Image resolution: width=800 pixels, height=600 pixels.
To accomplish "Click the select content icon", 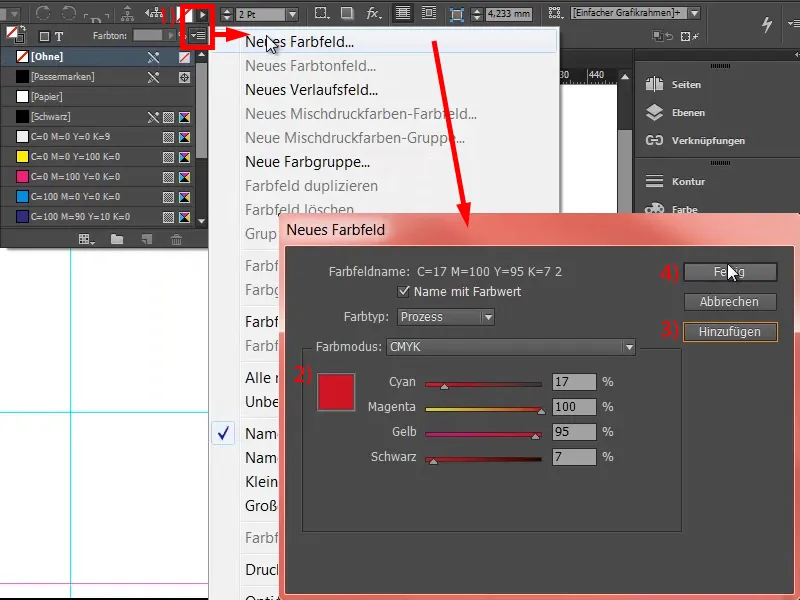I will pyautogui.click(x=153, y=13).
